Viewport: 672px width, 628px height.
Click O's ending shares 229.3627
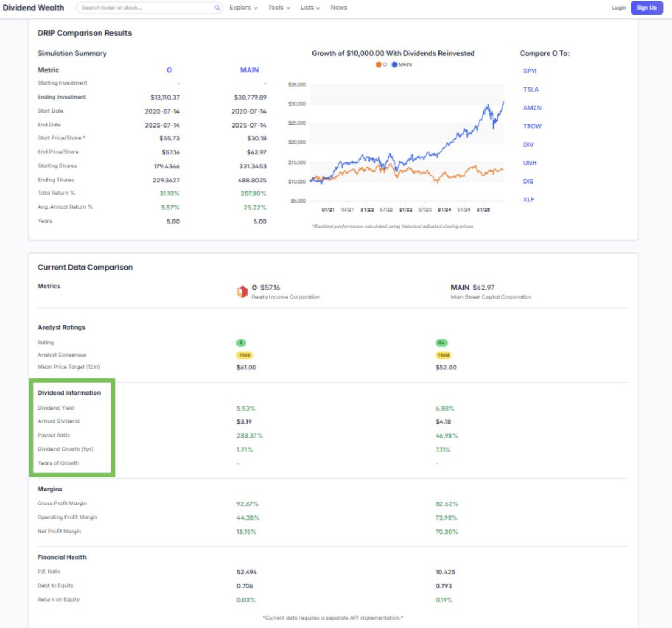click(x=166, y=180)
